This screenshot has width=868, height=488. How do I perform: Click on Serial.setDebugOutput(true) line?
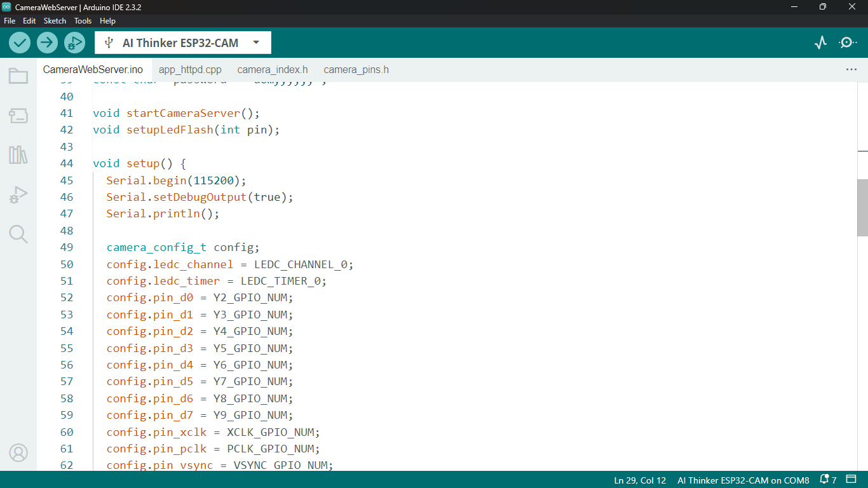pos(200,197)
